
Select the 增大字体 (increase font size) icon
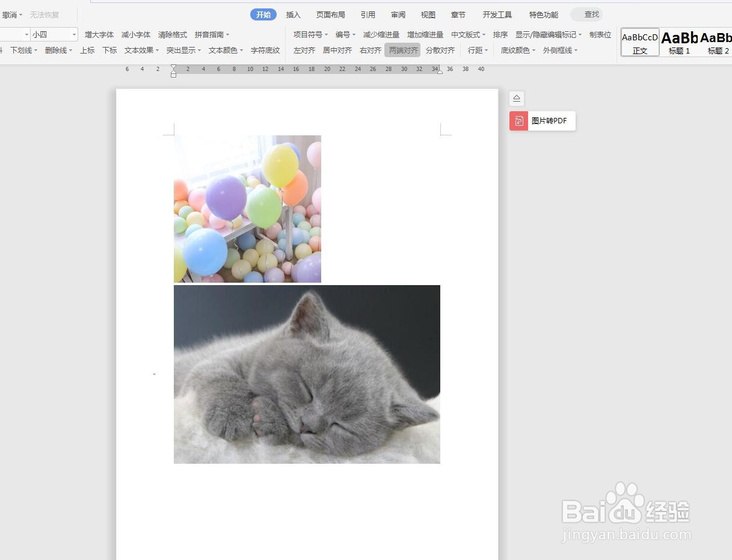pos(99,34)
